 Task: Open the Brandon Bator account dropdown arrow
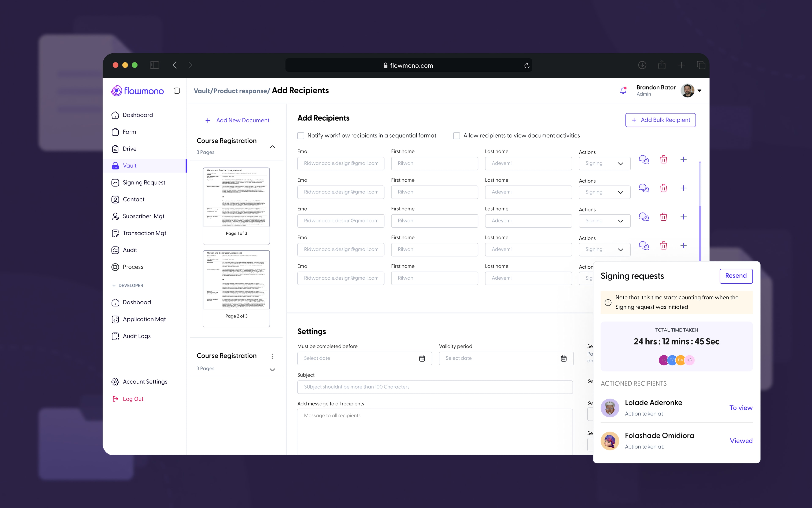(x=699, y=90)
